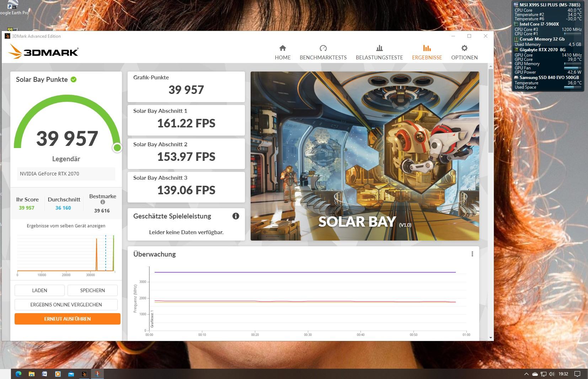Click the Durchschnitt value 36 160

63,208
